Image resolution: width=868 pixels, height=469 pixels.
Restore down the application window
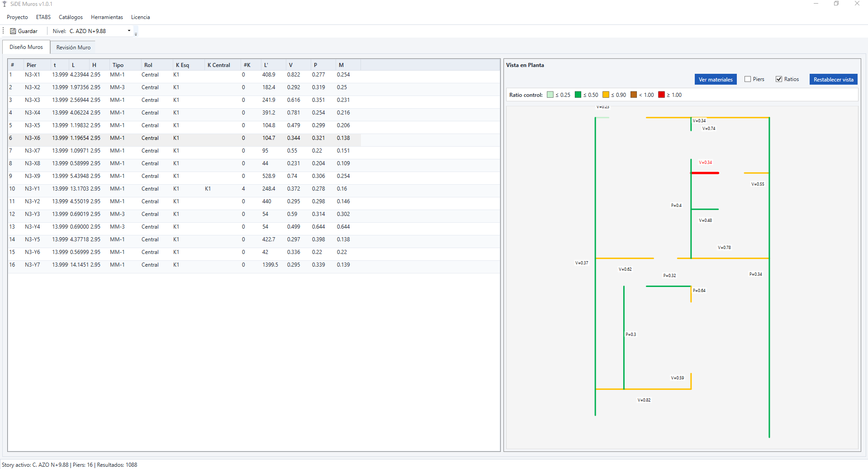click(x=836, y=4)
